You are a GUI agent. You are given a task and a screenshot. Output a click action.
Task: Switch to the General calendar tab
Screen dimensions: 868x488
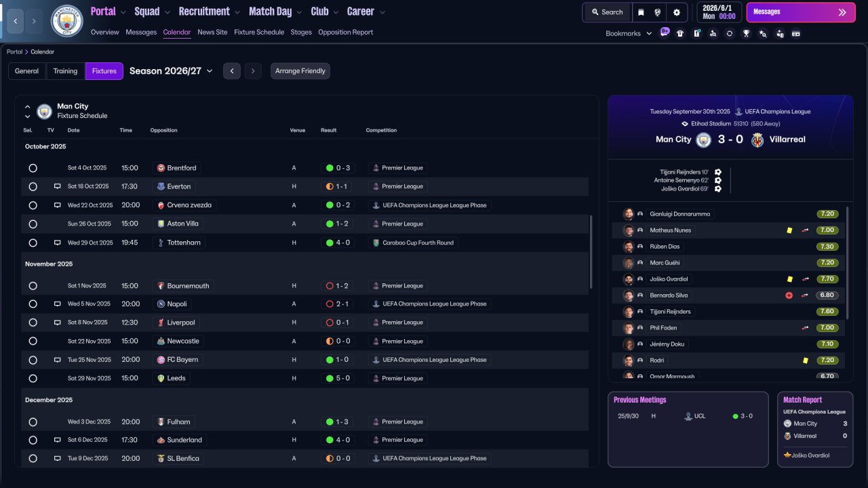[x=27, y=71]
